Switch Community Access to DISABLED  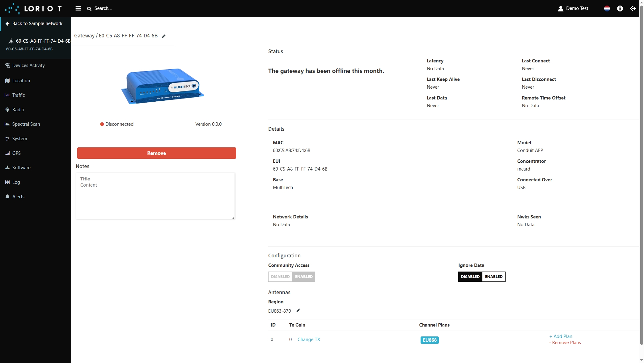click(x=280, y=276)
